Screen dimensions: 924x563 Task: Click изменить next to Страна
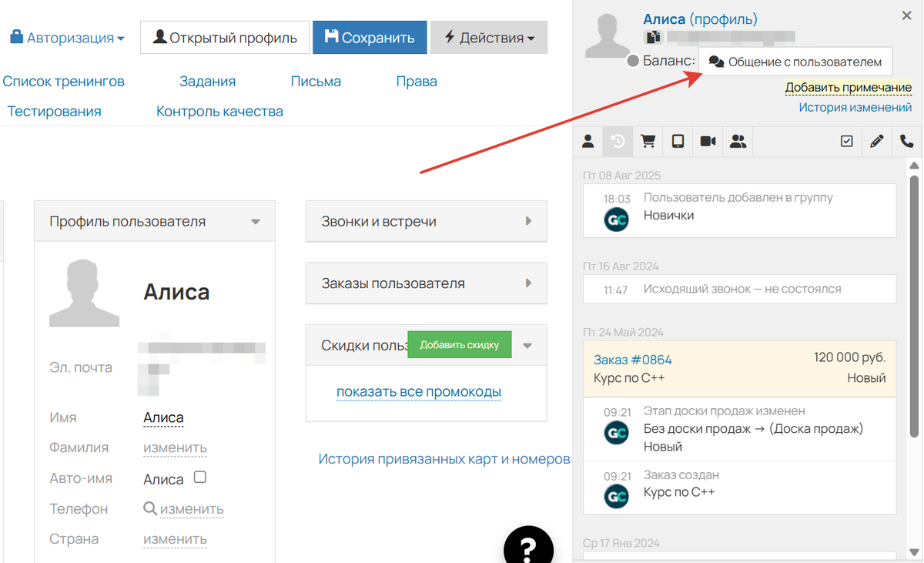(x=176, y=539)
